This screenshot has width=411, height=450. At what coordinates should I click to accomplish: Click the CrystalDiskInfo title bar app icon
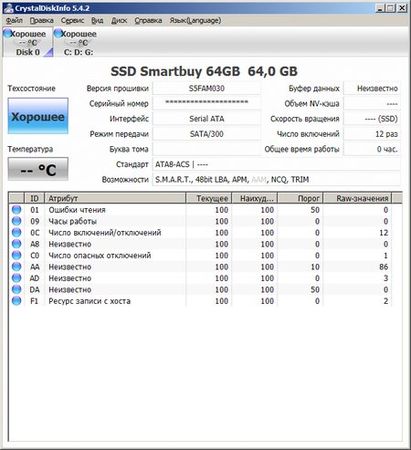(8, 8)
